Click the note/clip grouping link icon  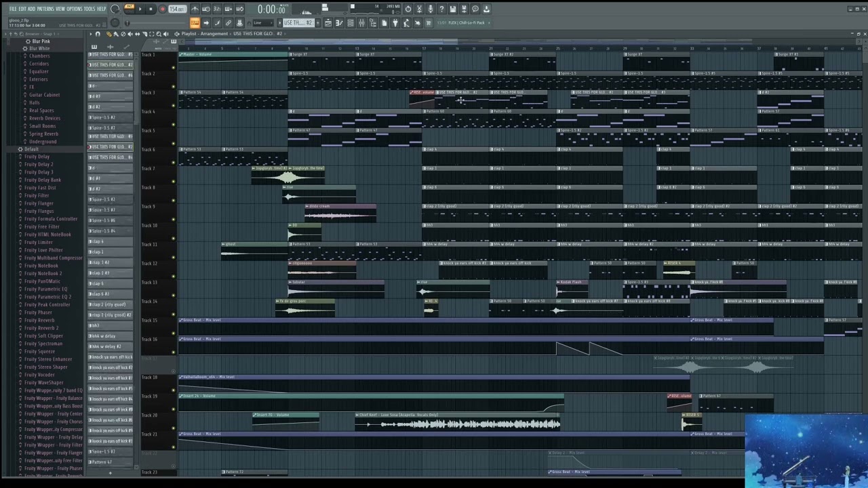(229, 22)
